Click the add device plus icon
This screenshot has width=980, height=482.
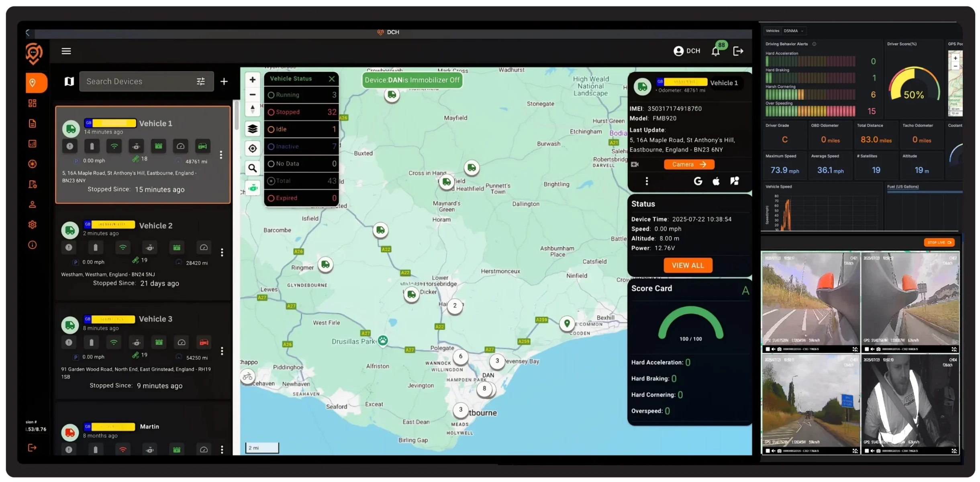[224, 82]
